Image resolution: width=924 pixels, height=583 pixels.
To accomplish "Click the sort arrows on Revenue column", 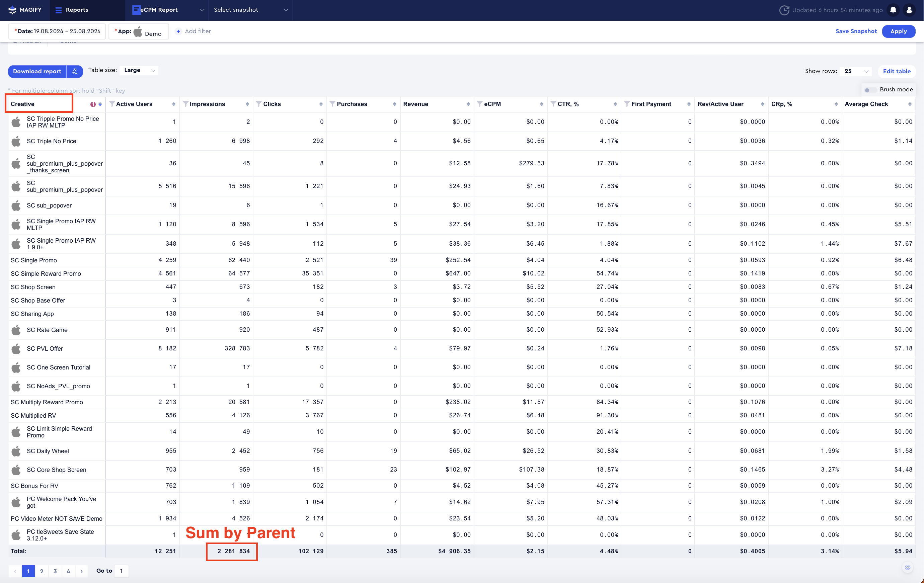I will (468, 104).
